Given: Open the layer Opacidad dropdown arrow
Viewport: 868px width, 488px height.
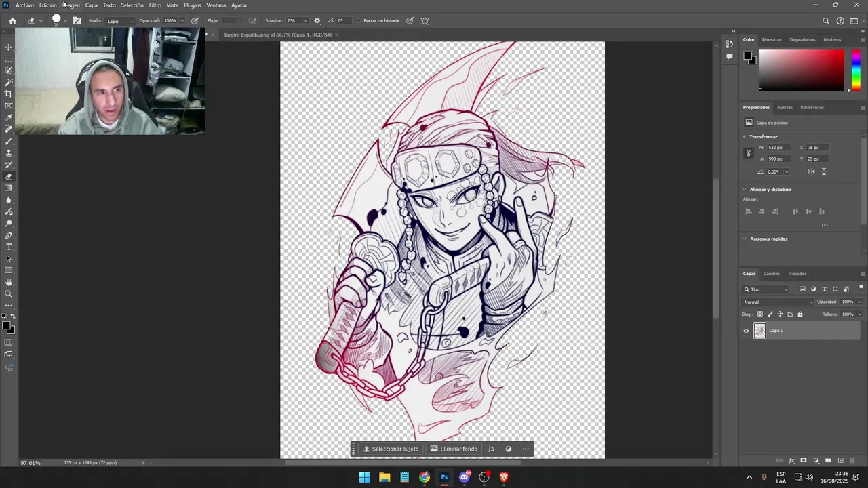Looking at the screenshot, I should coord(859,302).
